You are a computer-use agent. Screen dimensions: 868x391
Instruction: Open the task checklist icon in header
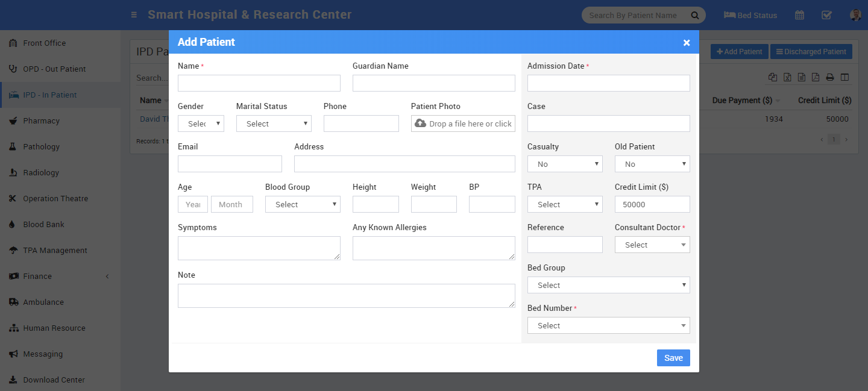[827, 15]
